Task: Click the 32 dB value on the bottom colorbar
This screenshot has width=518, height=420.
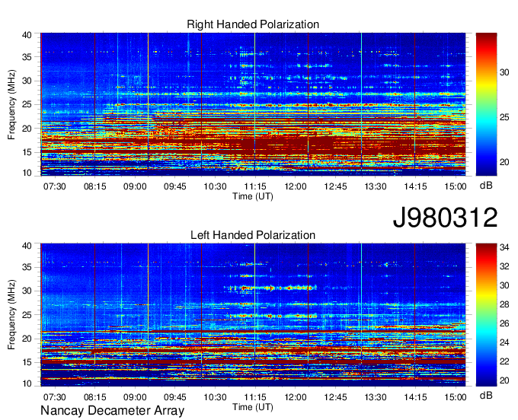Action: (x=504, y=266)
